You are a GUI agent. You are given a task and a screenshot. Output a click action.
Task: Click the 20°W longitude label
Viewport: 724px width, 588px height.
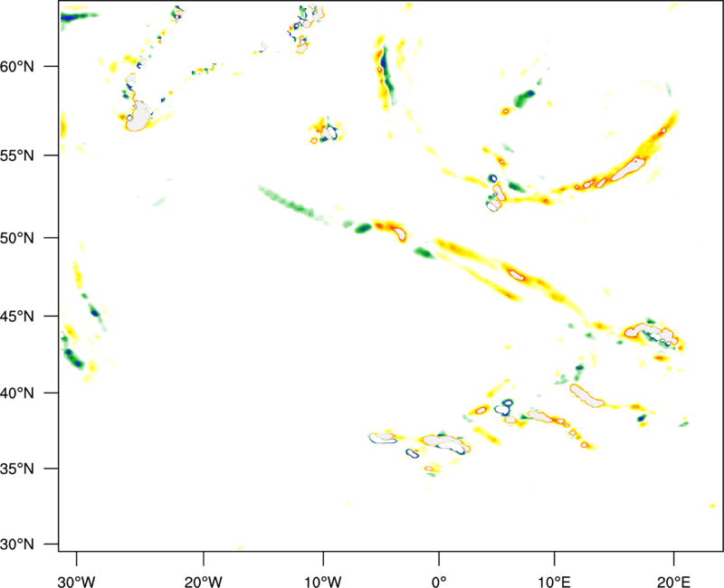[203, 582]
